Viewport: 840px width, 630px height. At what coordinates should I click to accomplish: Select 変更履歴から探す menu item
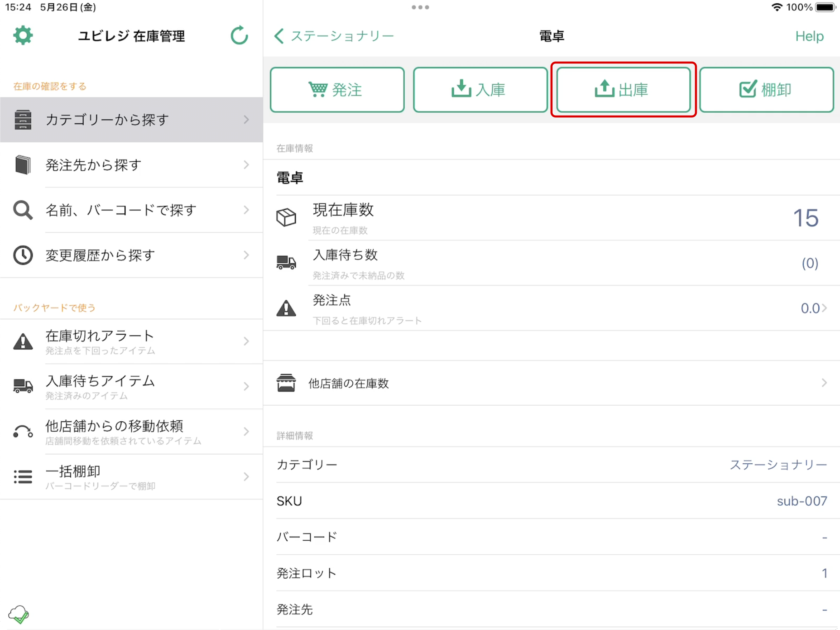pos(132,255)
